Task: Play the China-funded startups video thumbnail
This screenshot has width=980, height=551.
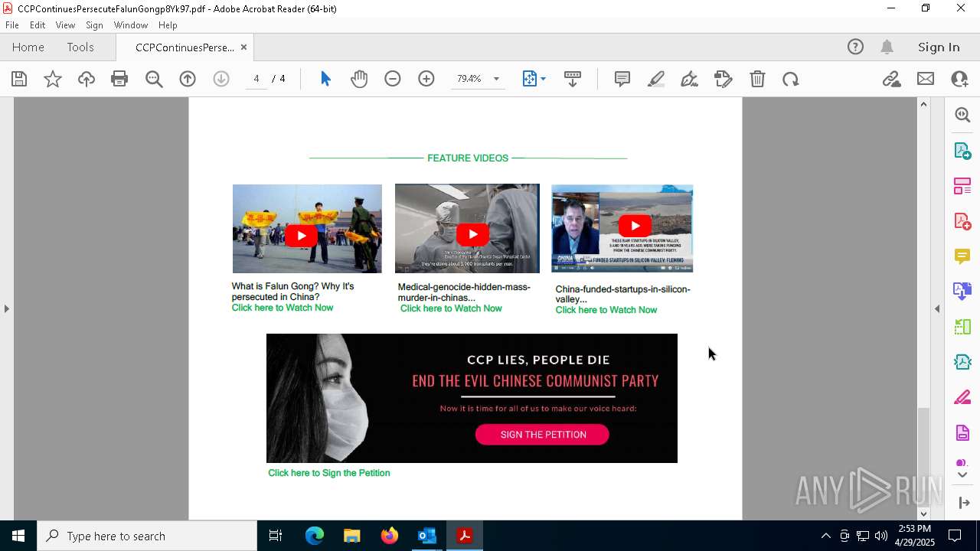Action: pos(622,228)
